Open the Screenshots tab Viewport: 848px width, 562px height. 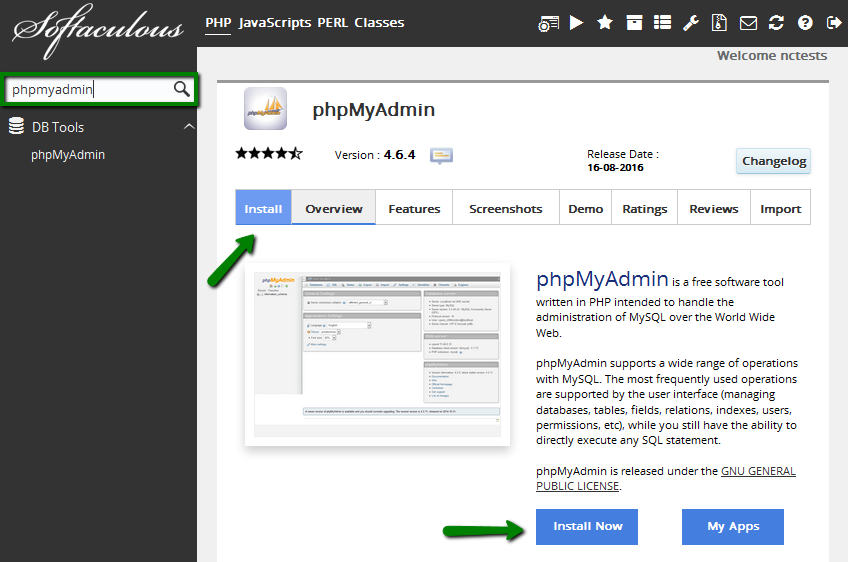506,208
